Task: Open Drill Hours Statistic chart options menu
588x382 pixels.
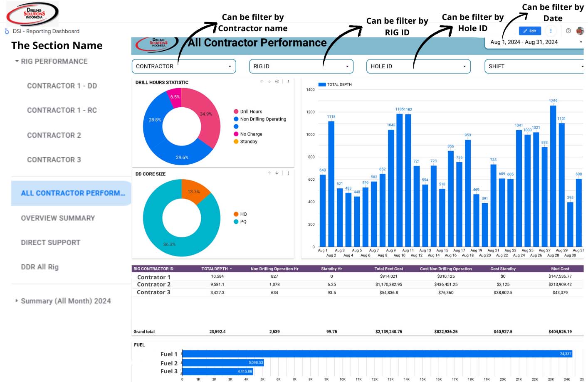Action: pyautogui.click(x=288, y=82)
